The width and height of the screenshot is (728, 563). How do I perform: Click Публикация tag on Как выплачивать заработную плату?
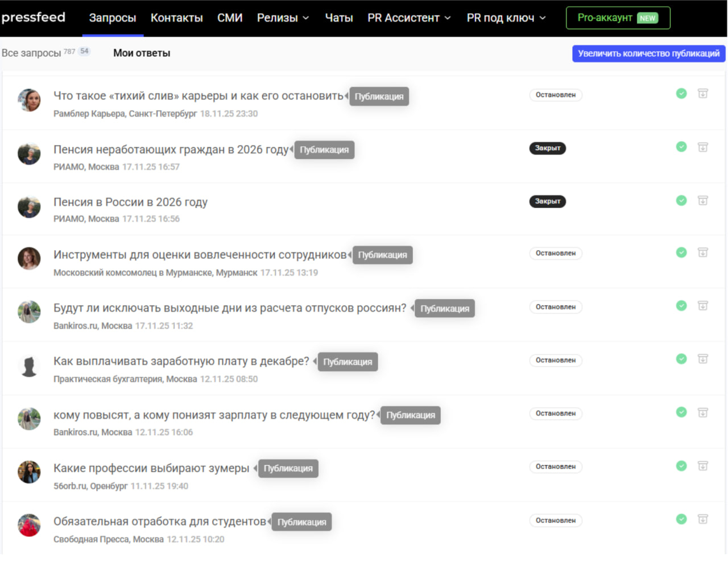348,362
